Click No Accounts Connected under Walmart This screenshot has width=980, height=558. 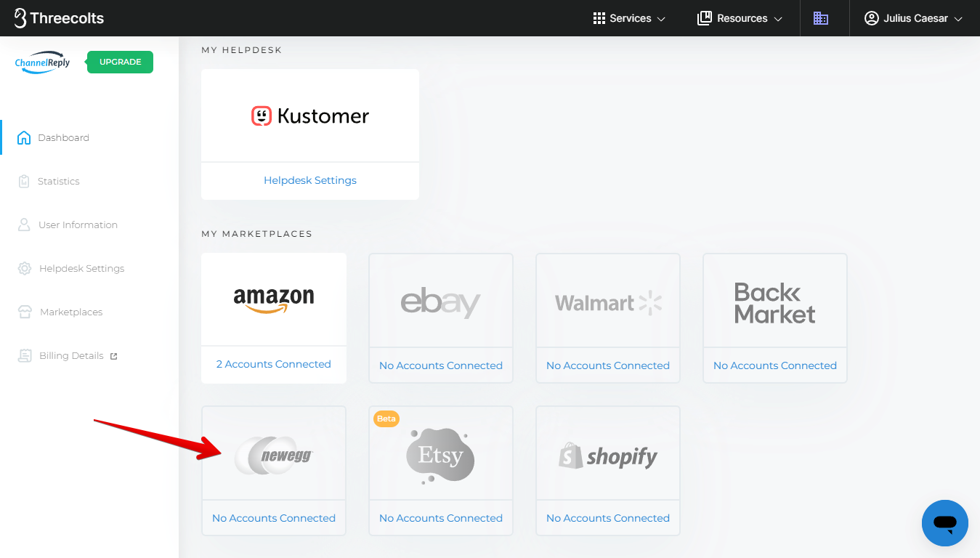pyautogui.click(x=608, y=365)
